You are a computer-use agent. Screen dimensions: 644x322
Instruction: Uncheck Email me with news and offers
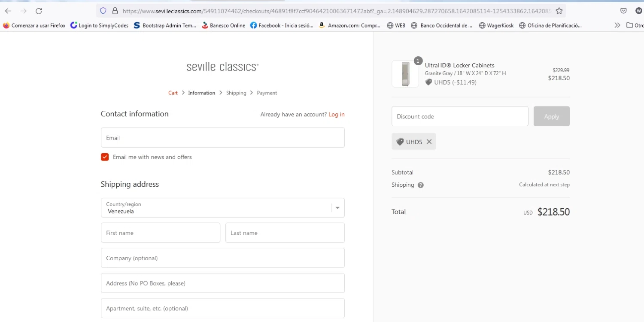coord(105,157)
